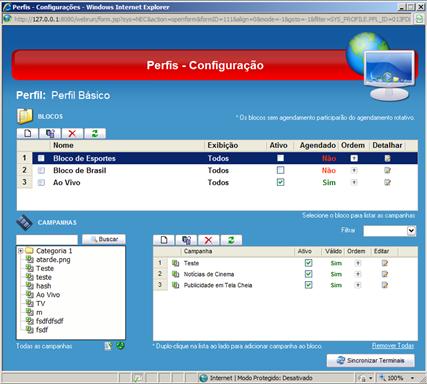Click Ordem icon for Publicidade em Tela Cheia
Screen dimensions: 427x384
point(358,285)
